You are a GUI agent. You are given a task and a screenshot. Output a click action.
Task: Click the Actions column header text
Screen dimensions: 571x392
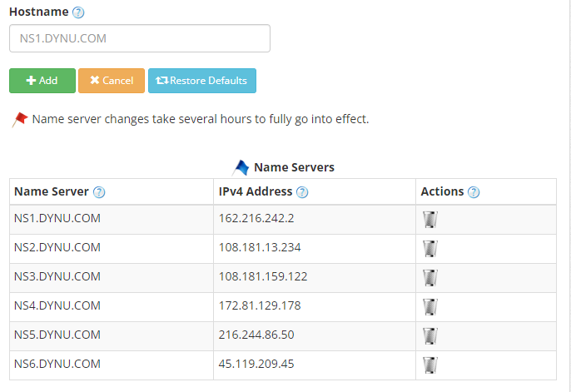pos(442,191)
